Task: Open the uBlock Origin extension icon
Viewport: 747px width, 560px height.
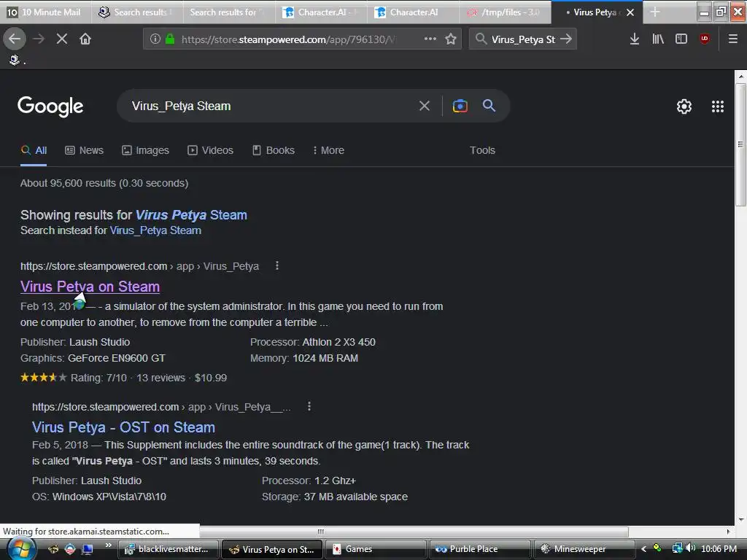Action: pyautogui.click(x=705, y=39)
